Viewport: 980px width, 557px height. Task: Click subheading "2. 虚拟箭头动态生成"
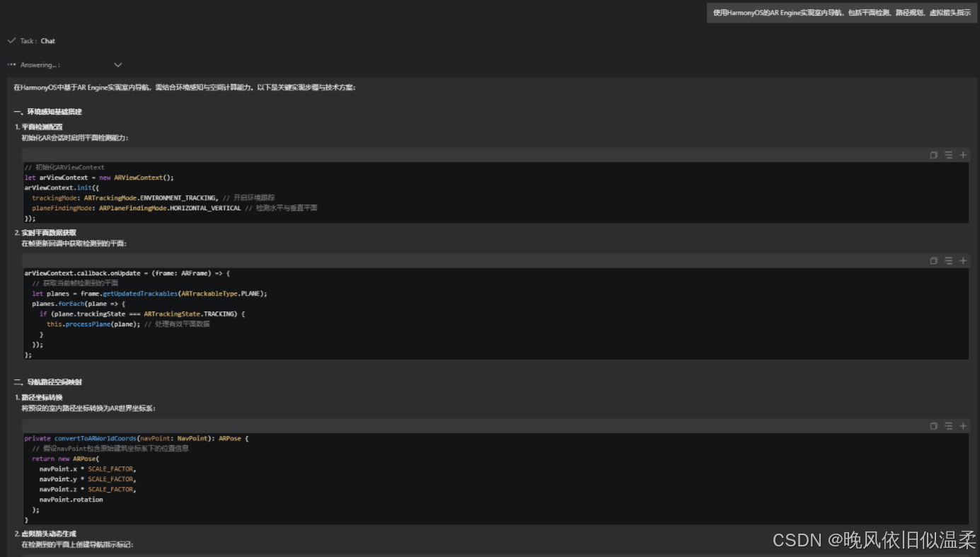pyautogui.click(x=46, y=534)
